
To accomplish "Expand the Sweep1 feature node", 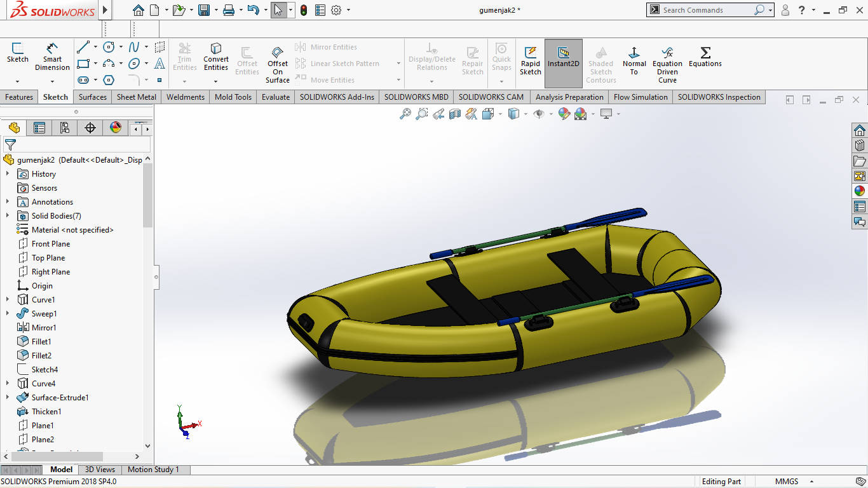I will point(8,313).
